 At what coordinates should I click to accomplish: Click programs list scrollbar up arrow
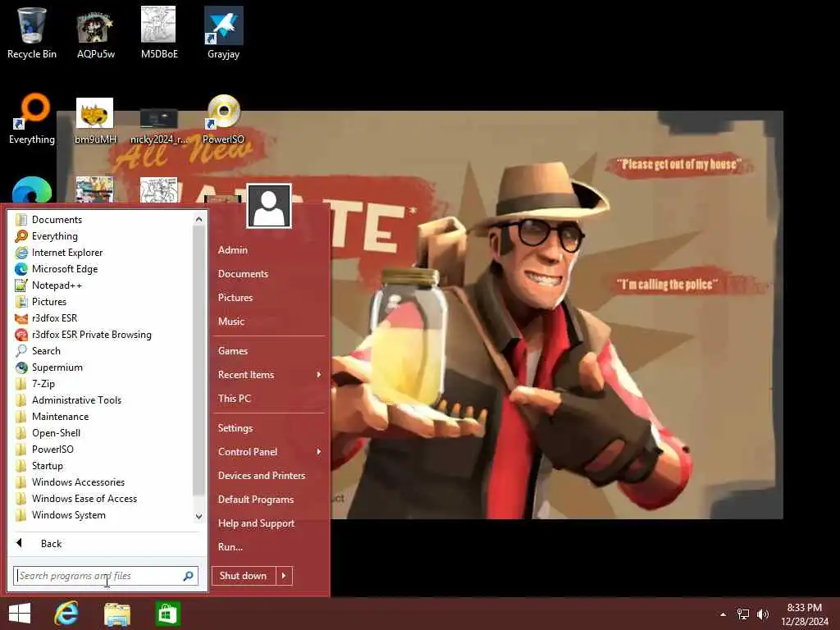coord(199,219)
